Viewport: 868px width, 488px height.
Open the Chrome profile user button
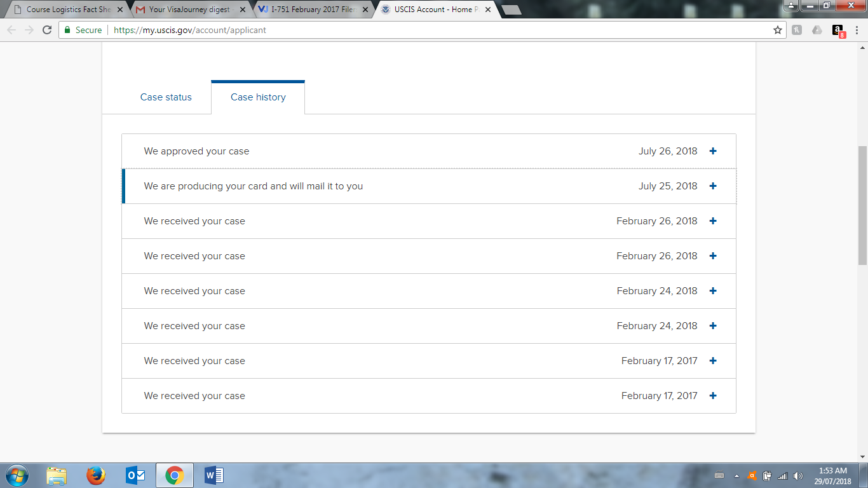[791, 6]
